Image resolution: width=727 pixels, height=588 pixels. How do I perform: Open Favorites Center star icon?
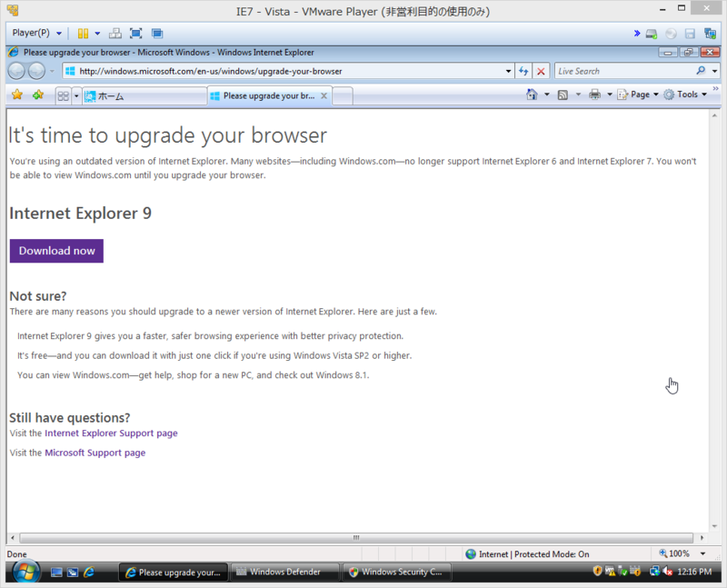click(x=17, y=95)
